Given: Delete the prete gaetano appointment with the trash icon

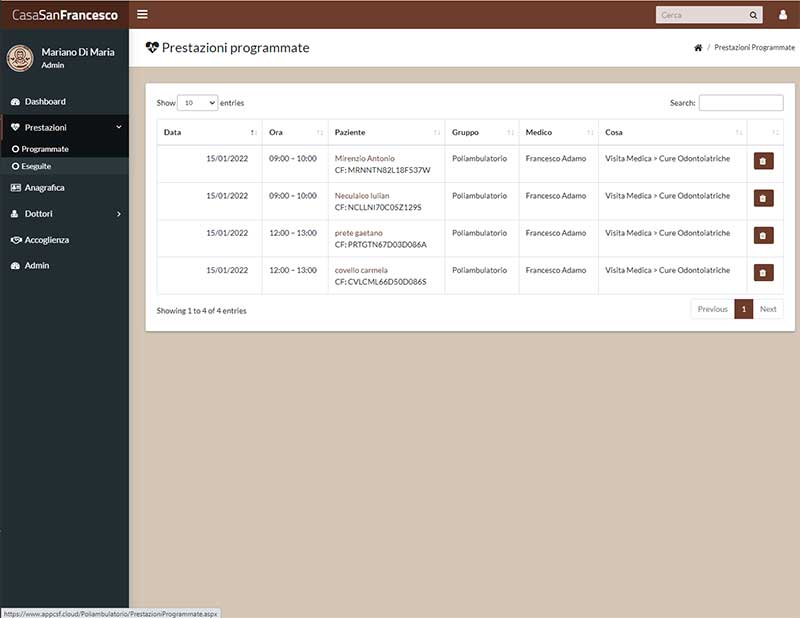Looking at the screenshot, I should pyautogui.click(x=763, y=235).
